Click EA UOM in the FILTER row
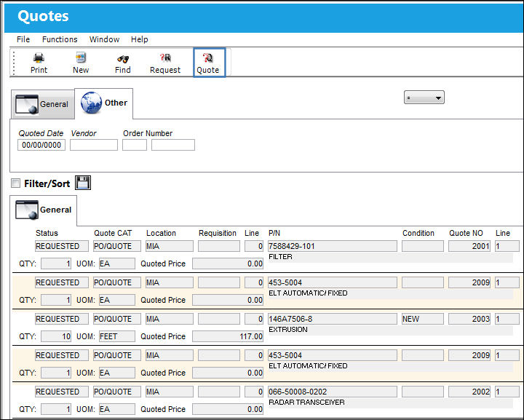Image resolution: width=524 pixels, height=420 pixels. click(x=117, y=264)
